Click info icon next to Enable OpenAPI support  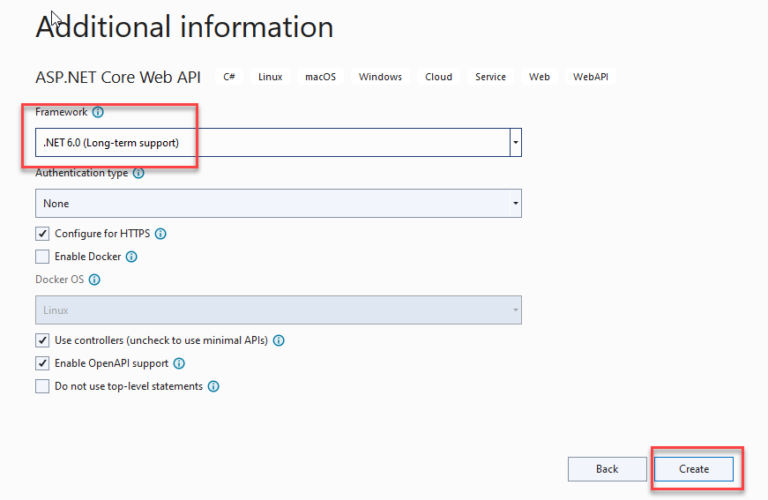point(179,363)
